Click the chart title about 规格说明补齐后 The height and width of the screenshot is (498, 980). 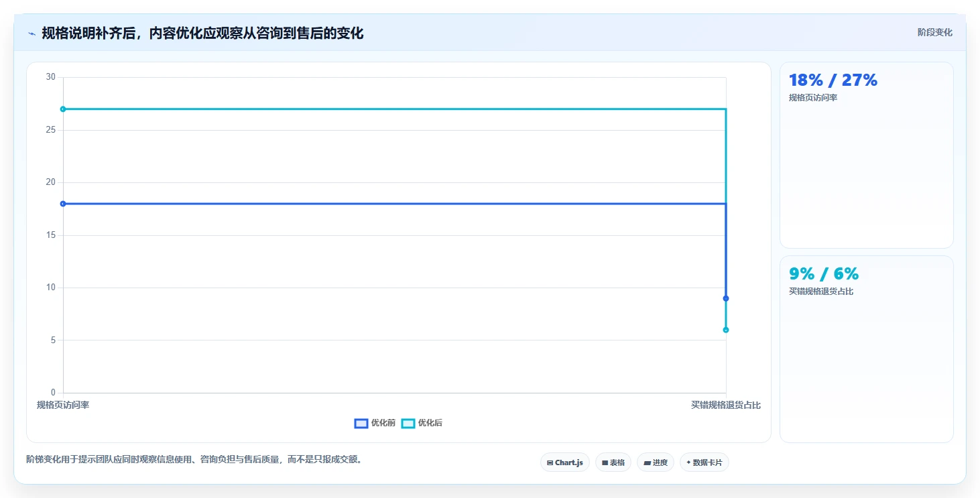click(x=202, y=34)
